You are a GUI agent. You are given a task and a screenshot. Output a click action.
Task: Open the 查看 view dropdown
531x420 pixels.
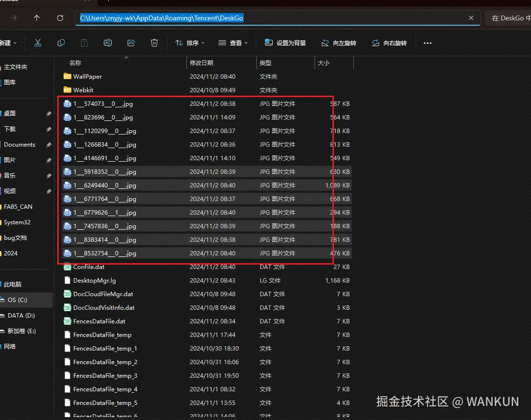[x=233, y=43]
